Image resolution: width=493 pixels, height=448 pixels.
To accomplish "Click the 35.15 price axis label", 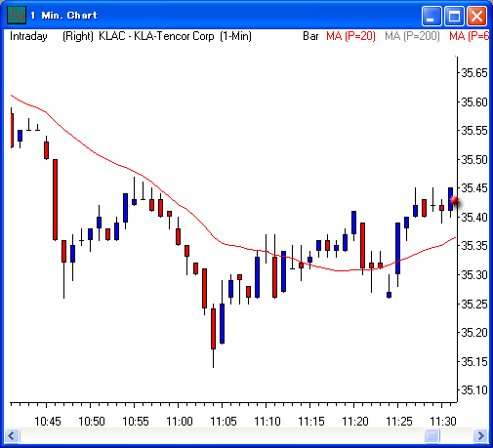I will pos(474,361).
